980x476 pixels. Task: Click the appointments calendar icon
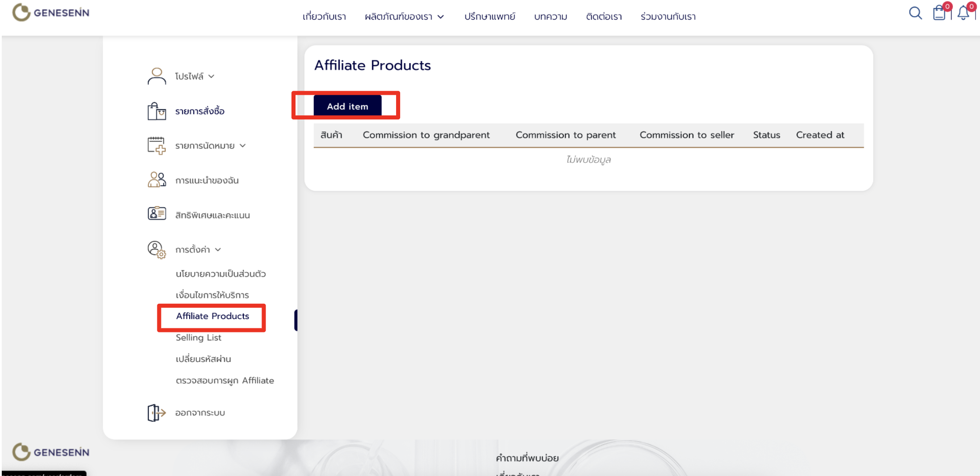pyautogui.click(x=156, y=146)
